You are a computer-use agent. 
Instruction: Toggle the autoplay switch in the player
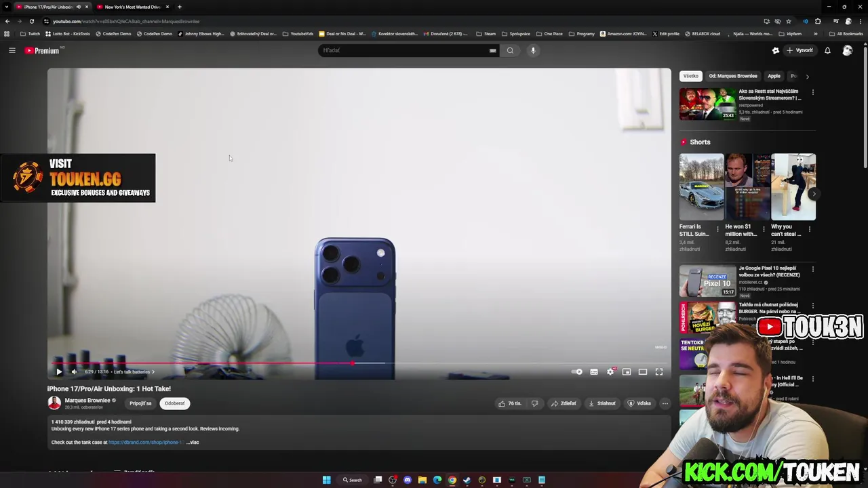coord(577,371)
